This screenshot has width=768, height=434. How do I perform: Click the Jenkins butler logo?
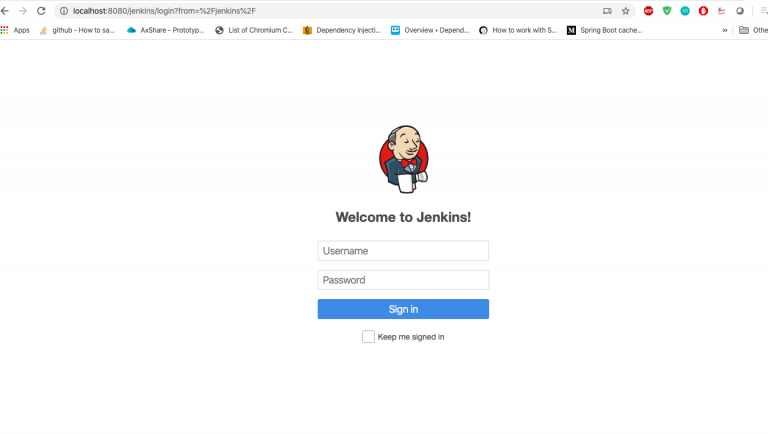[404, 159]
